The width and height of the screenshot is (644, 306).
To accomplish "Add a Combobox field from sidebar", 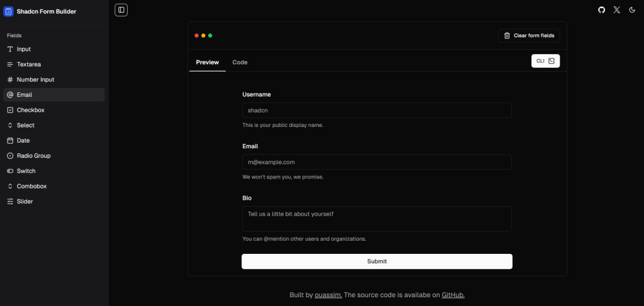I will (54, 186).
